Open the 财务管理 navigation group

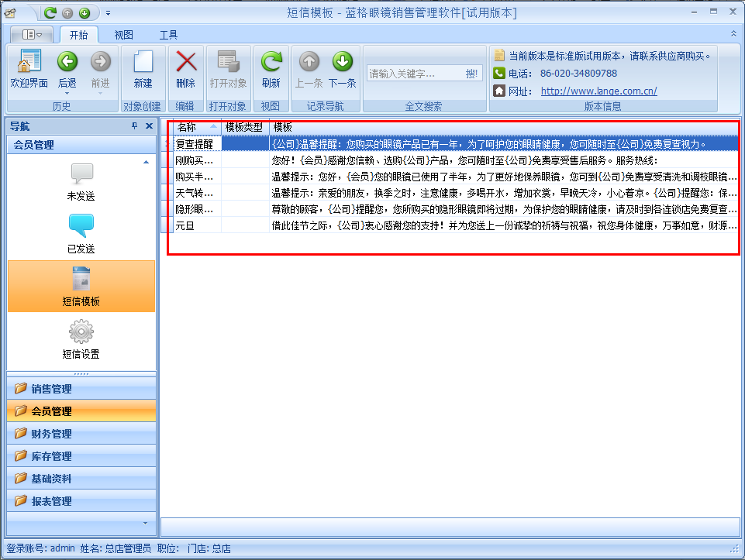[81, 434]
